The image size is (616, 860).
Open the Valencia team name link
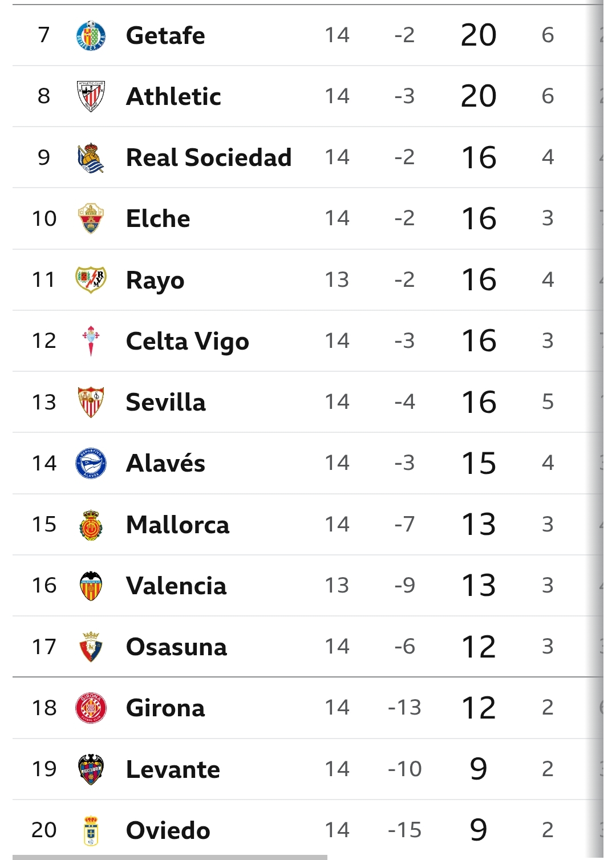pyautogui.click(x=176, y=586)
